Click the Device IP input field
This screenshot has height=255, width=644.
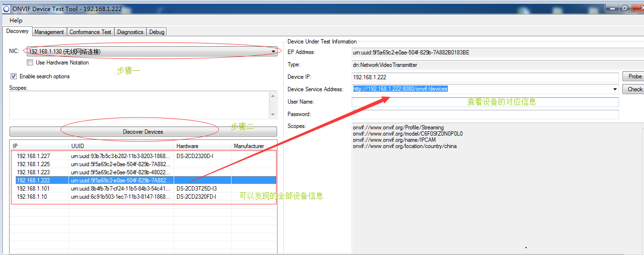click(485, 77)
